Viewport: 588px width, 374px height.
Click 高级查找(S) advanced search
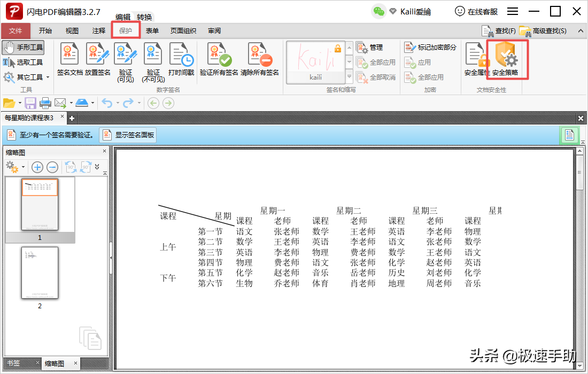pyautogui.click(x=543, y=31)
